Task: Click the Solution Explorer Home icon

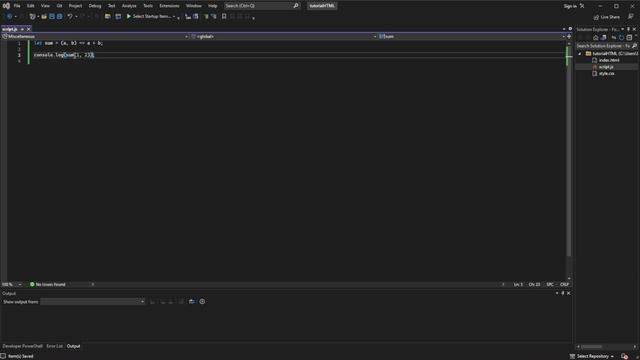Action: tap(596, 38)
